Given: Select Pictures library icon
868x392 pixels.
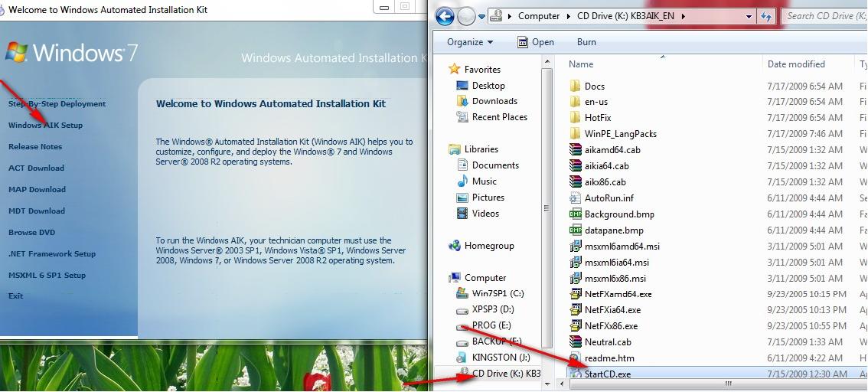Looking at the screenshot, I should [x=462, y=198].
